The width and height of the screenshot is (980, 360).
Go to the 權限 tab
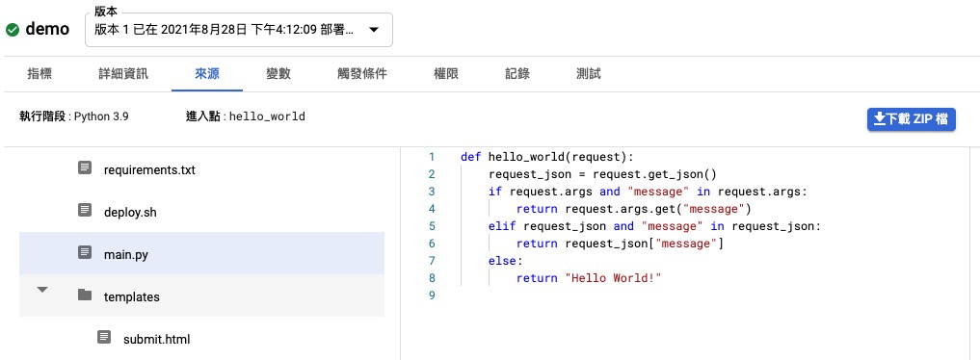point(446,73)
